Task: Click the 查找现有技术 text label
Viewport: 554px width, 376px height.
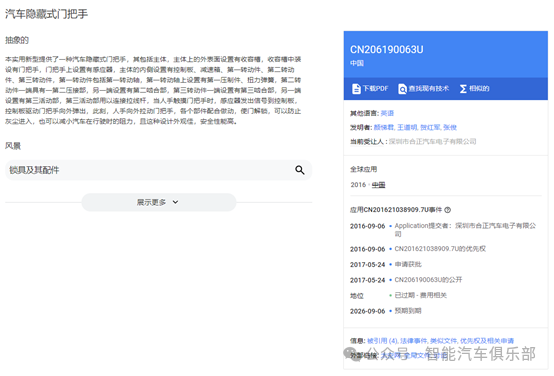Action: (429, 89)
